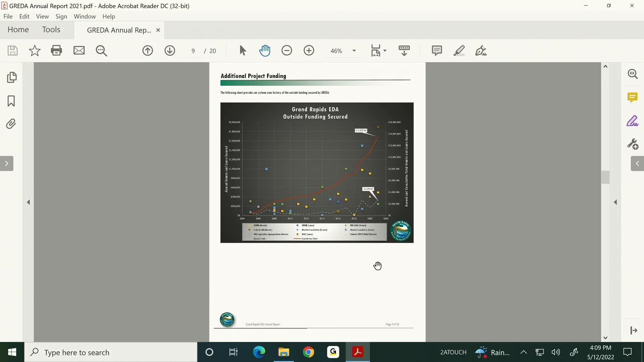Add a sticky note comment

[437, 51]
